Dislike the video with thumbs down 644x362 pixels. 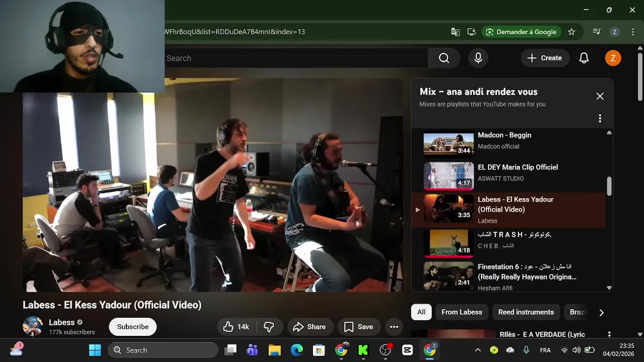click(x=269, y=327)
